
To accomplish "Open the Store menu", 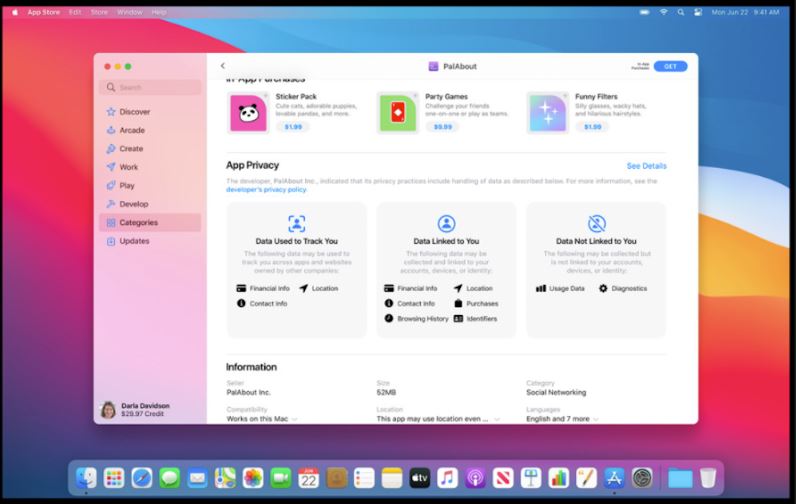I will [x=99, y=12].
